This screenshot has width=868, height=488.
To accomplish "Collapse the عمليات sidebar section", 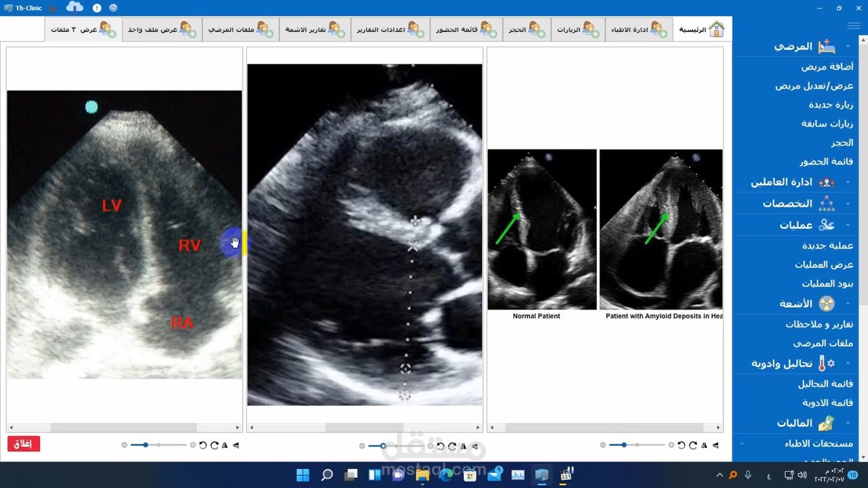I will [x=848, y=225].
